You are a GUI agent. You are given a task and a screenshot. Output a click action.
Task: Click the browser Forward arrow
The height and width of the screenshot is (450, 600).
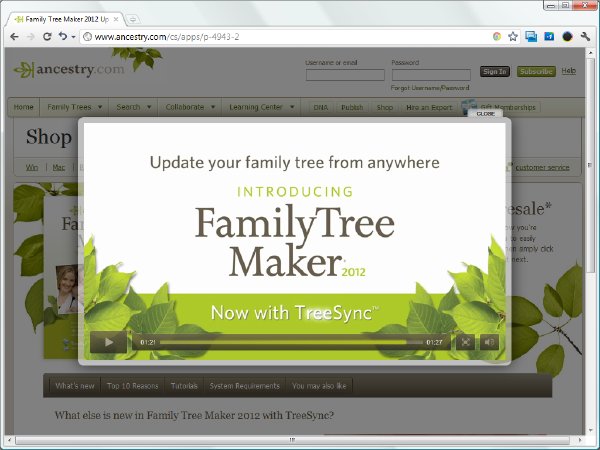coord(31,37)
